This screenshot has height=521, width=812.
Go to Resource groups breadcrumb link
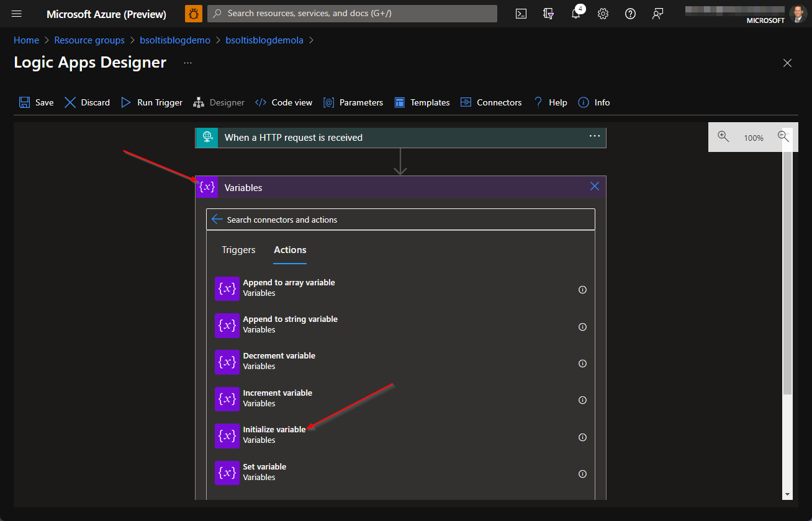point(89,40)
